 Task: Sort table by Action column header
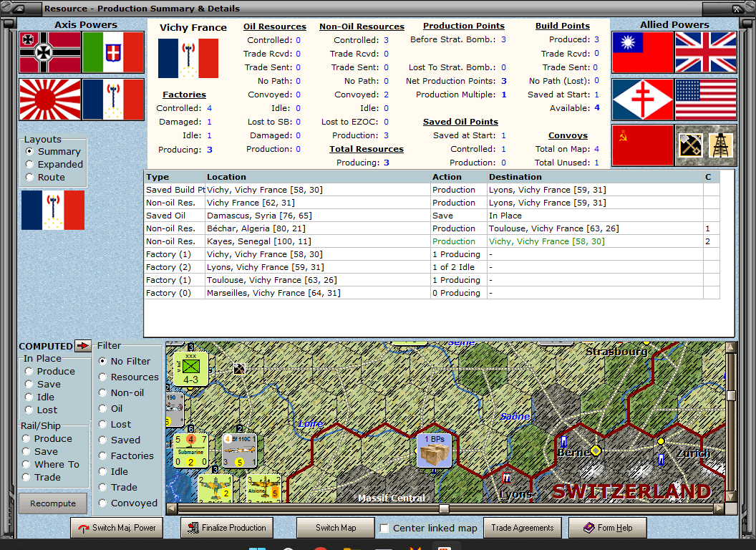point(458,177)
